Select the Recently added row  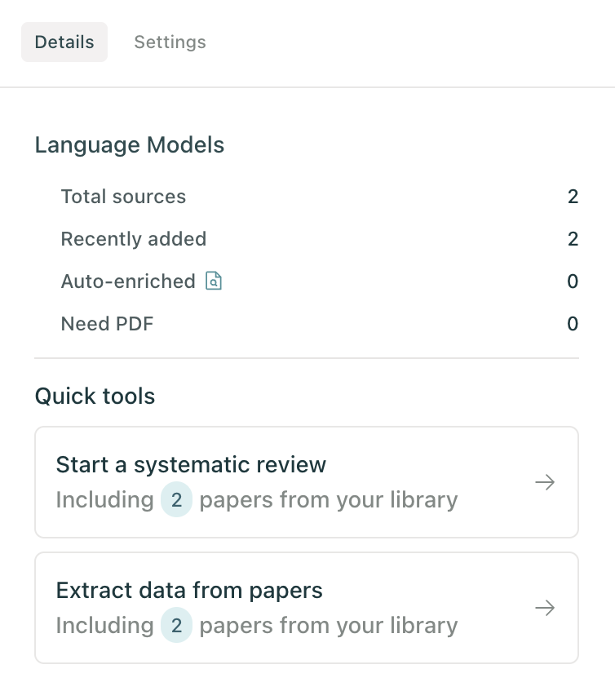[x=320, y=239]
